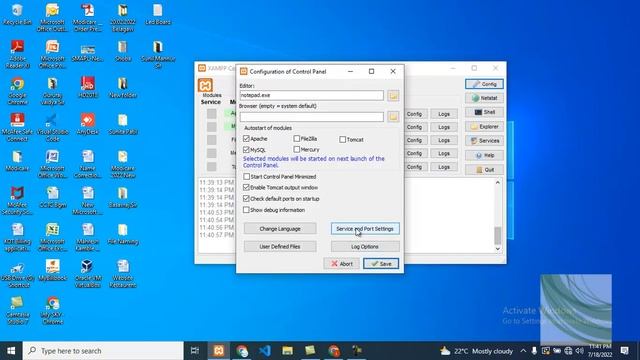640x360 pixels.
Task: Save the control panel configuration
Action: point(381,264)
